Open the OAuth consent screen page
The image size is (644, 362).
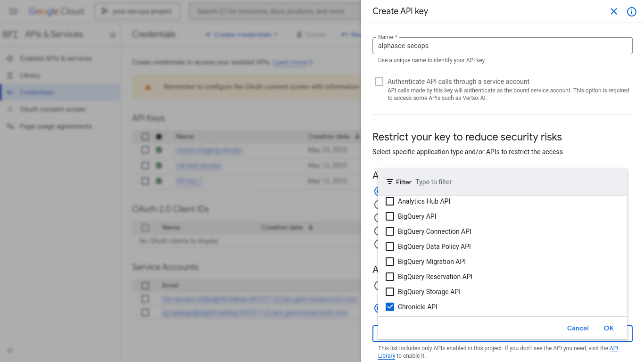coord(52,109)
